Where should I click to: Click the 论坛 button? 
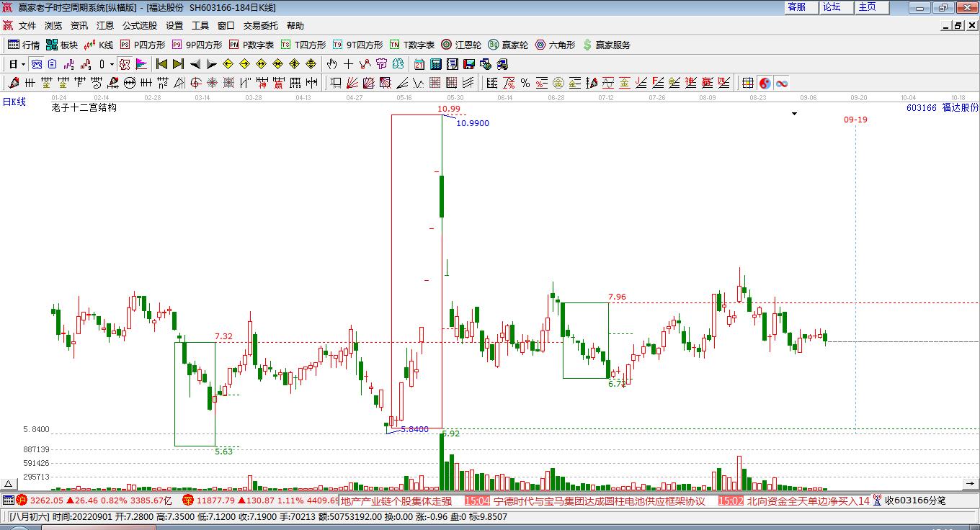point(837,7)
